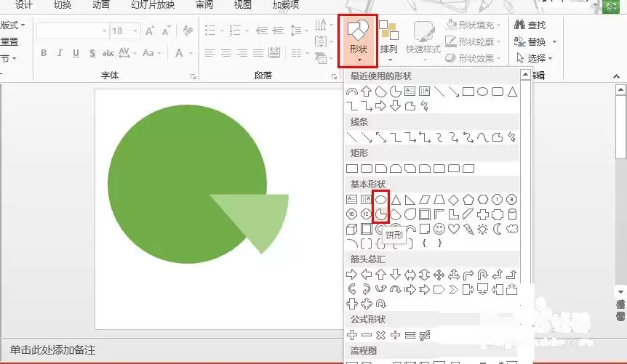Choose the U-Turn Arrow shape
The height and width of the screenshot is (364, 627).
[483, 275]
